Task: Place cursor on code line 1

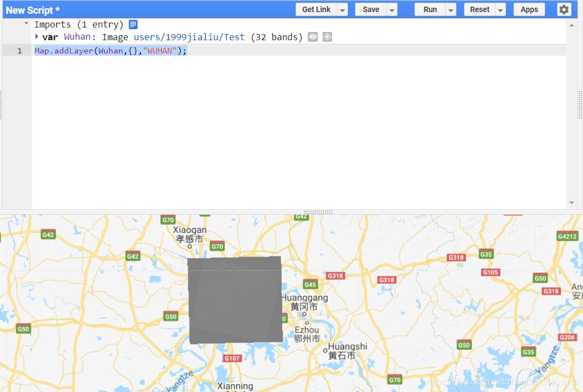Action: 110,50
